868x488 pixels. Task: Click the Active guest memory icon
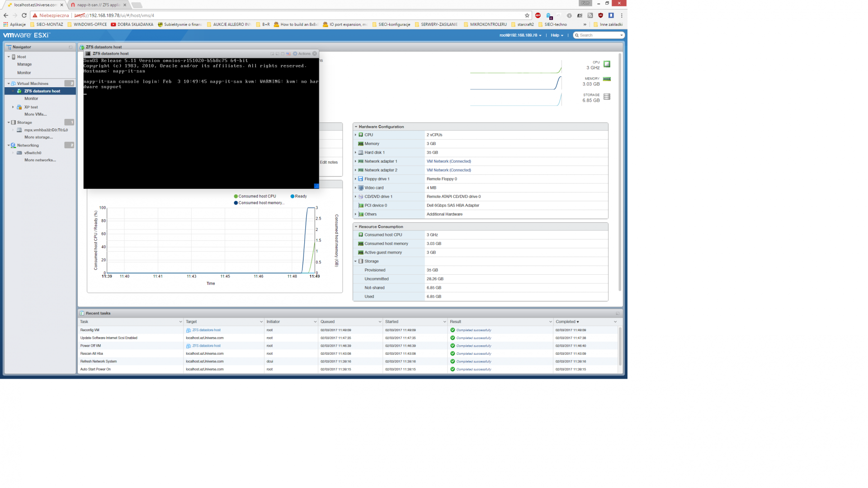[x=361, y=253]
